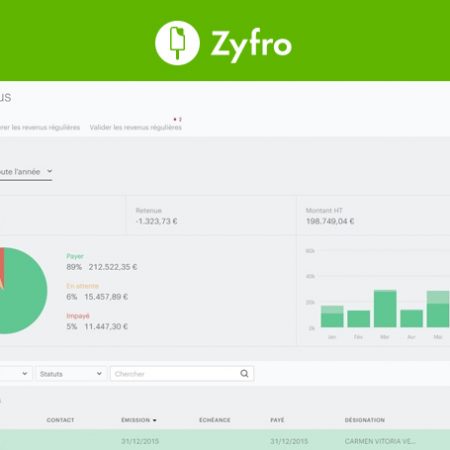Image resolution: width=450 pixels, height=450 pixels.
Task: Click the Retenue value -1.323,73 €
Action: pyautogui.click(x=156, y=221)
